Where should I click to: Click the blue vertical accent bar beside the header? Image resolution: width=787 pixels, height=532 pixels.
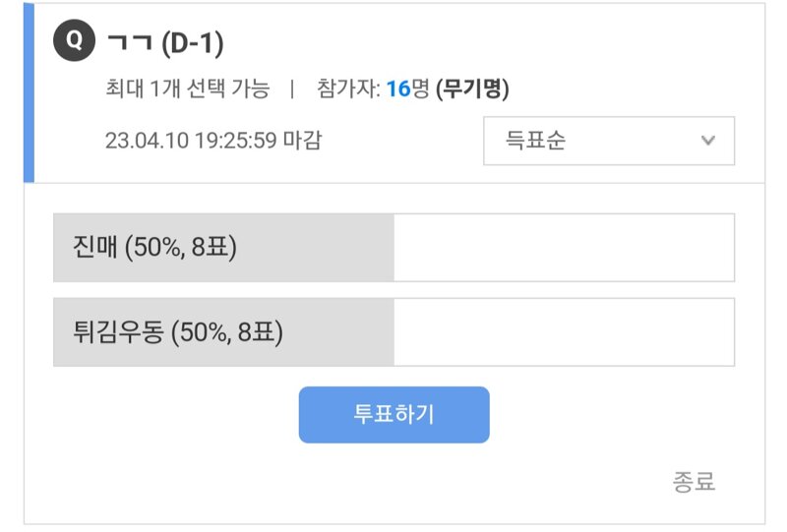click(29, 92)
